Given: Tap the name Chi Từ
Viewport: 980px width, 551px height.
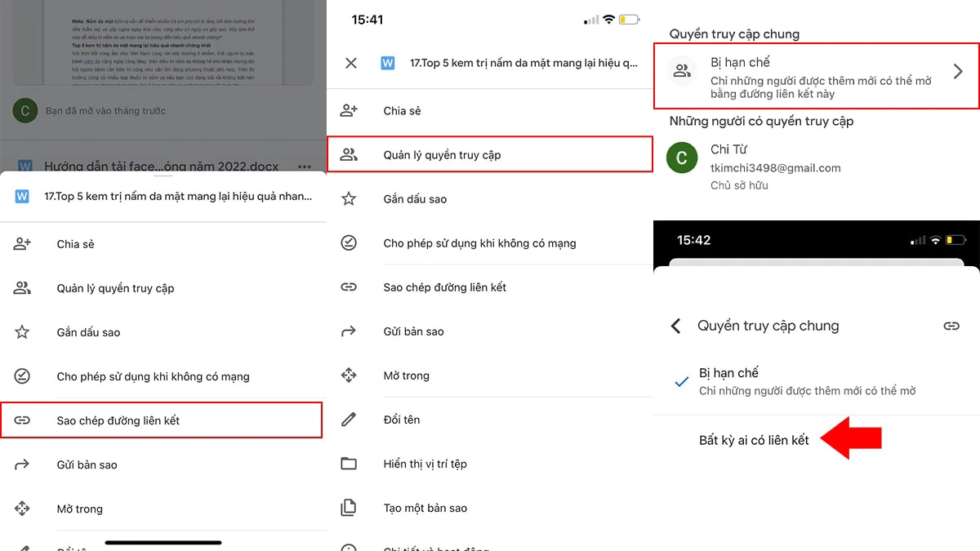Looking at the screenshot, I should (728, 149).
